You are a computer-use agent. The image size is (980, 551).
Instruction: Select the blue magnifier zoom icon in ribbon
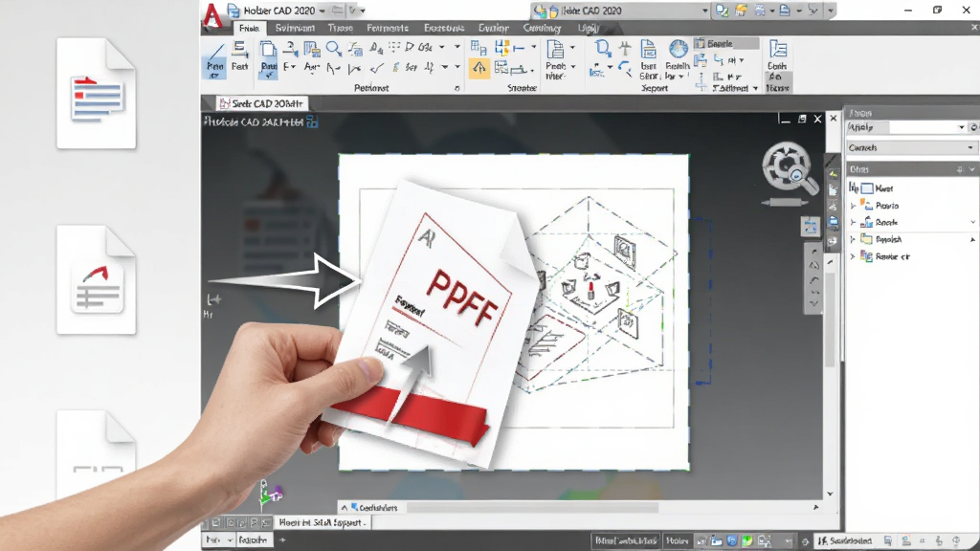pyautogui.click(x=333, y=49)
